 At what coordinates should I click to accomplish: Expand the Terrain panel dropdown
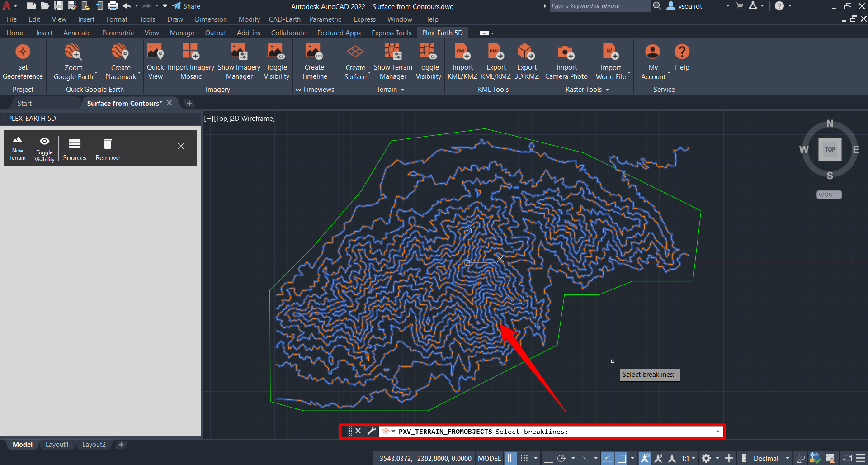[402, 90]
